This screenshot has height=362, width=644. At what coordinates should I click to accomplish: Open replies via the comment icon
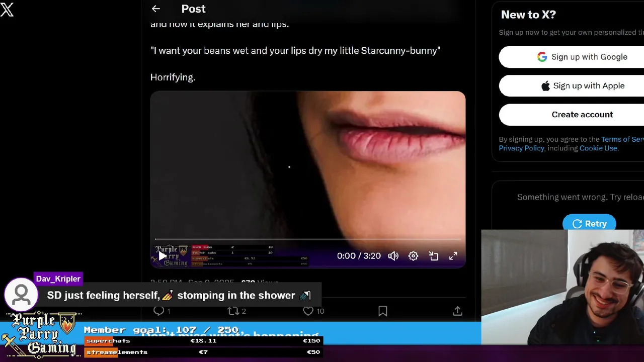pos(159,311)
